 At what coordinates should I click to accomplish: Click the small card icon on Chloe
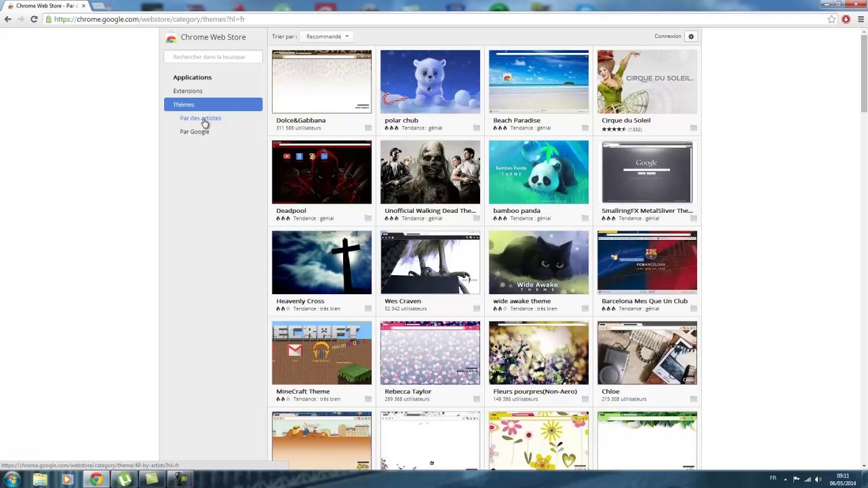point(693,399)
